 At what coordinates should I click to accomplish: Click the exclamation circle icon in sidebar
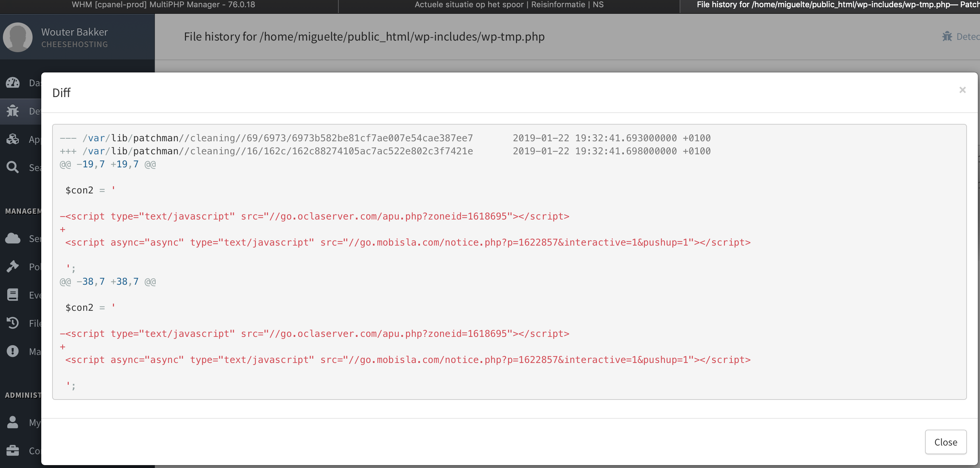click(x=13, y=351)
